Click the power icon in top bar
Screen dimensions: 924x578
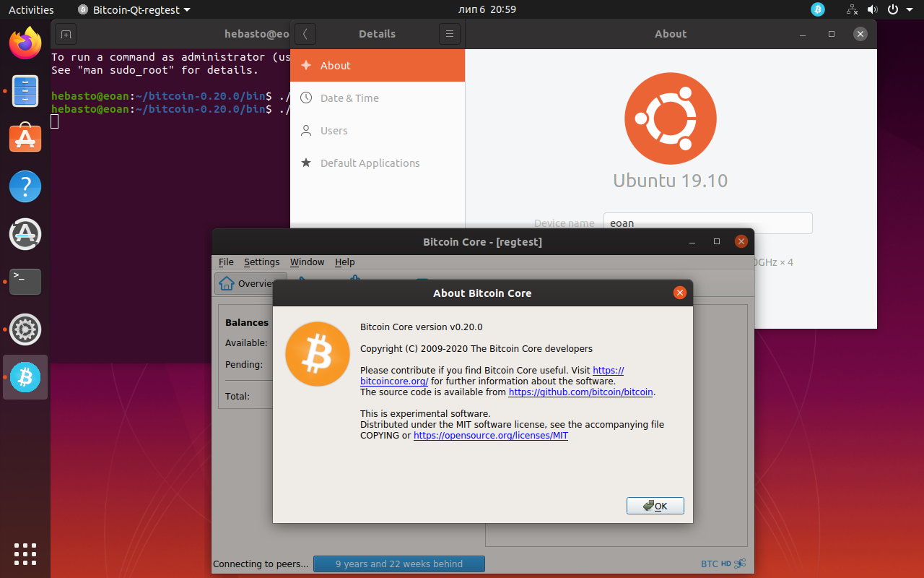point(892,9)
